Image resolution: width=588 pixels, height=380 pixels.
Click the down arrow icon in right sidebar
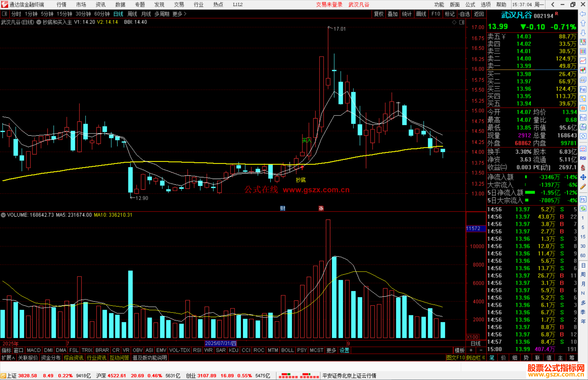point(583,33)
